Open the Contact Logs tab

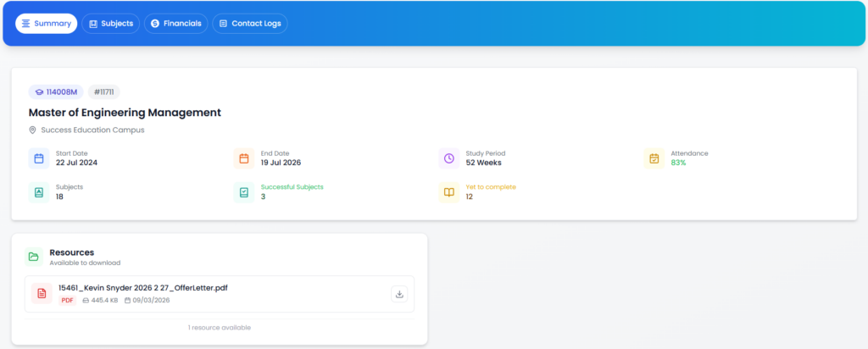click(250, 24)
